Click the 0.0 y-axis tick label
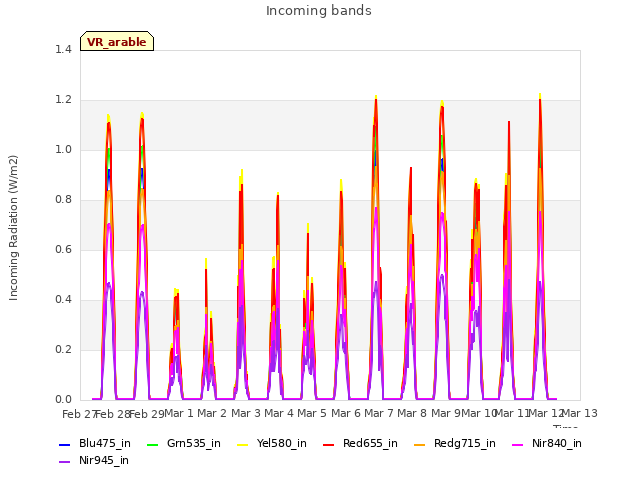 point(63,400)
